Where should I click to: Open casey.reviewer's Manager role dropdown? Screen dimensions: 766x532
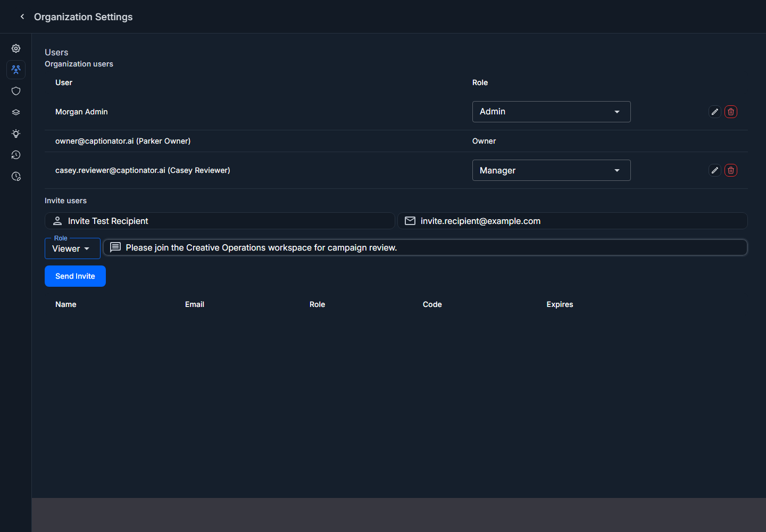[552, 170]
